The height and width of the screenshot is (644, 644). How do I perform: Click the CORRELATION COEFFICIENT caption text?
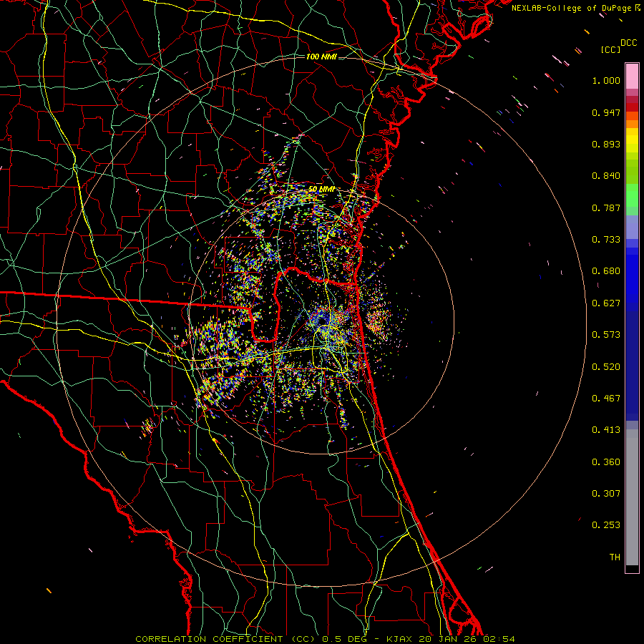[x=209, y=639]
